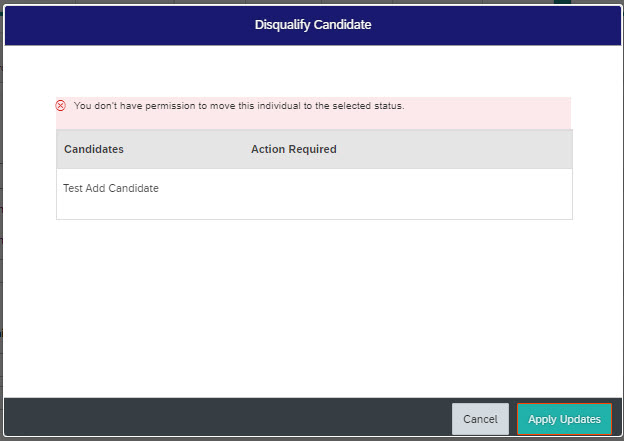The width and height of the screenshot is (624, 441).
Task: Click the dark footer bar left of Cancel
Action: coord(227,417)
